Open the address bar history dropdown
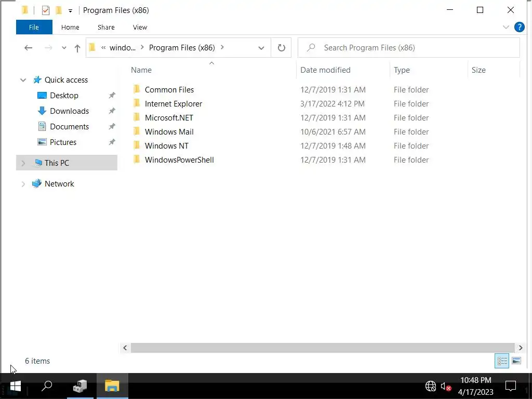 click(261, 48)
